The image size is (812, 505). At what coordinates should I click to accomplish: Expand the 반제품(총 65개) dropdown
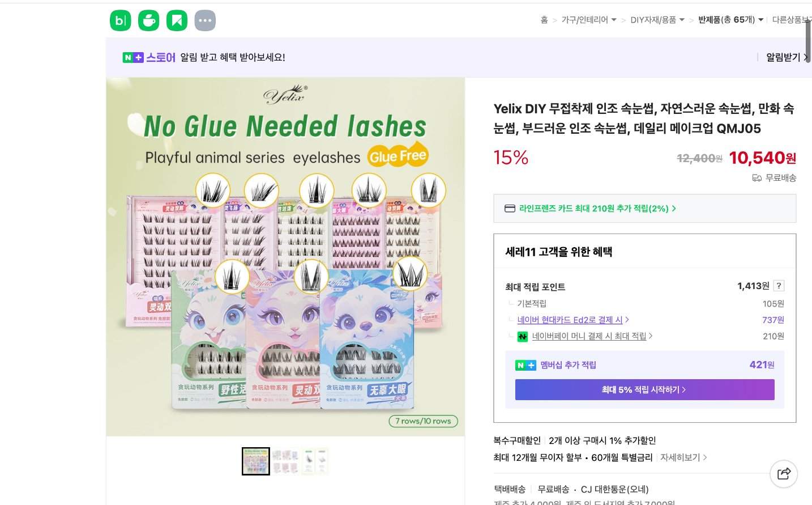pyautogui.click(x=761, y=19)
